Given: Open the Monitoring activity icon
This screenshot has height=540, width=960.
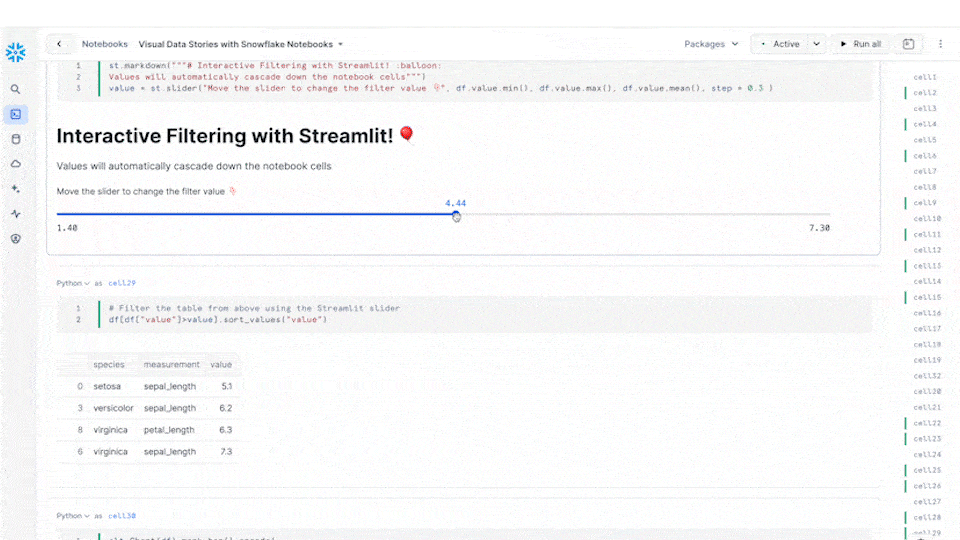Looking at the screenshot, I should click(x=15, y=214).
